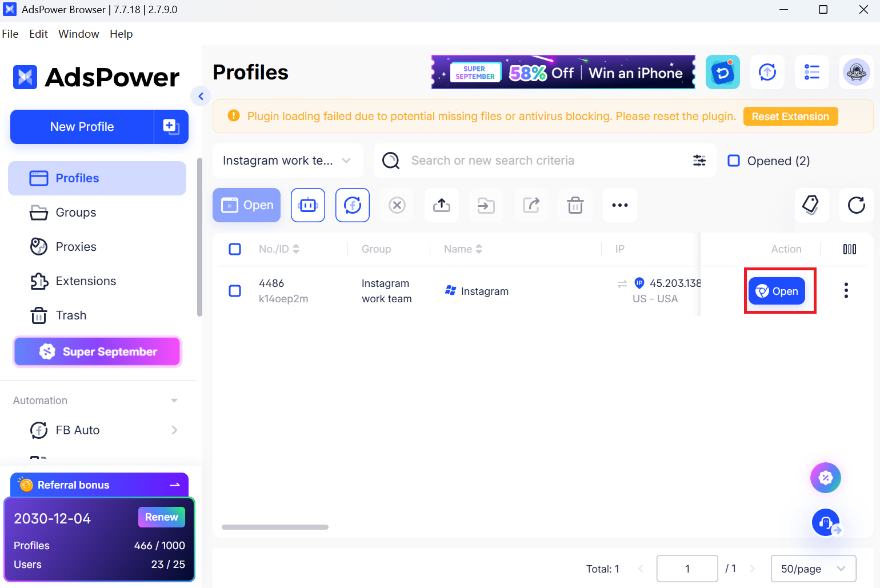The height and width of the screenshot is (588, 880).
Task: Click the Renew button
Action: [162, 517]
